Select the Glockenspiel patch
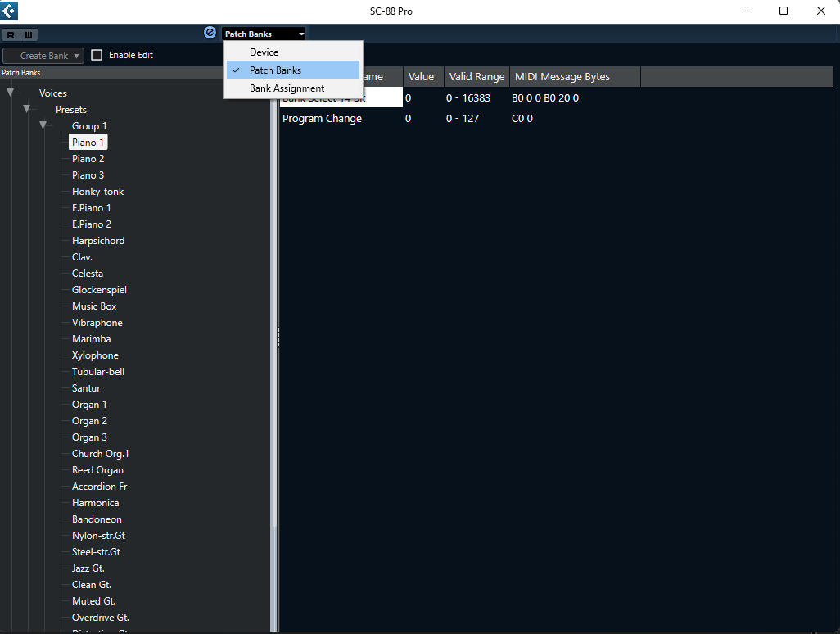 click(x=99, y=290)
